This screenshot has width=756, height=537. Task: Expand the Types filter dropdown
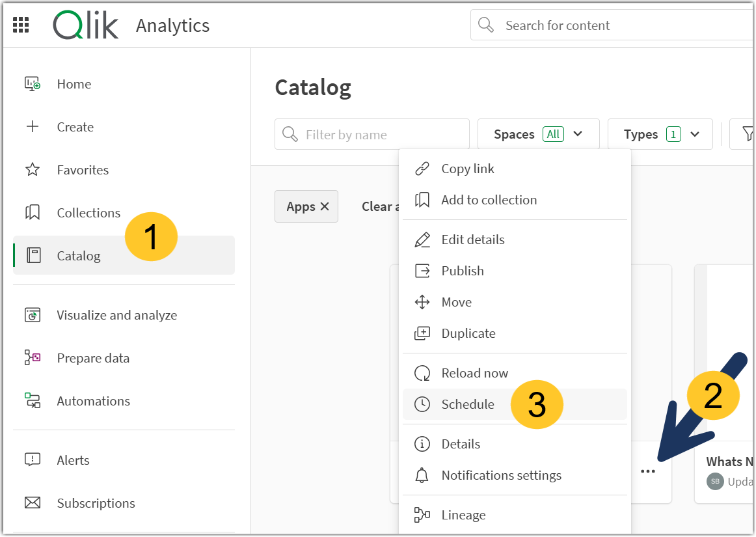[x=660, y=133]
